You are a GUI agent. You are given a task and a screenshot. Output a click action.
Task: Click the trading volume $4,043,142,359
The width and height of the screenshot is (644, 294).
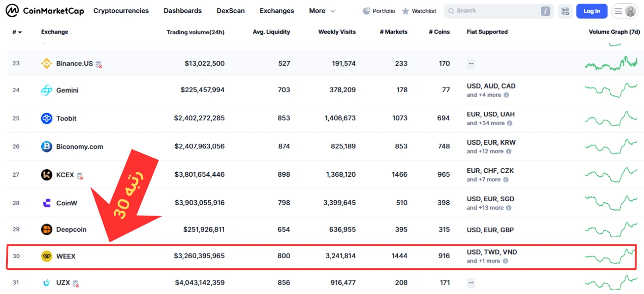[x=200, y=282]
